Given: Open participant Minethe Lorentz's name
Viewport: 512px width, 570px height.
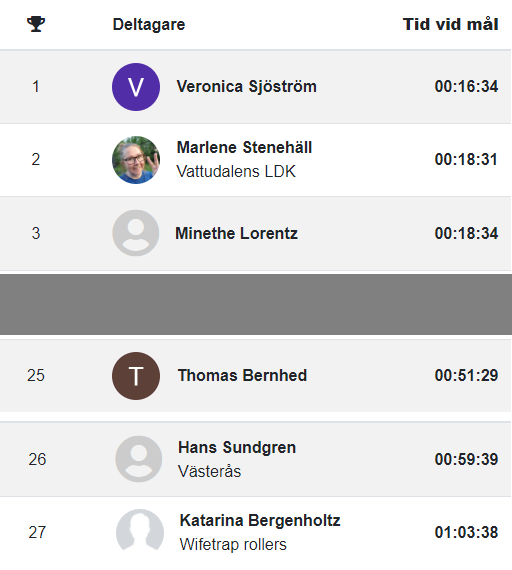Looking at the screenshot, I should coord(236,233).
